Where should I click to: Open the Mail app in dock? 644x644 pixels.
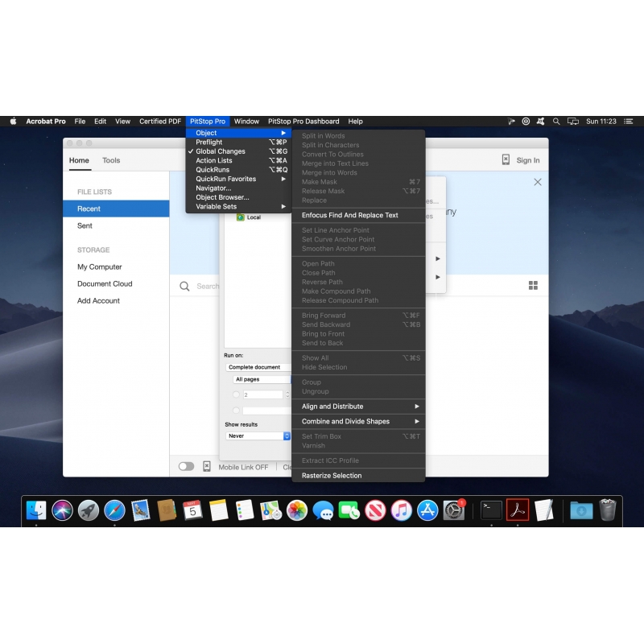point(141,510)
